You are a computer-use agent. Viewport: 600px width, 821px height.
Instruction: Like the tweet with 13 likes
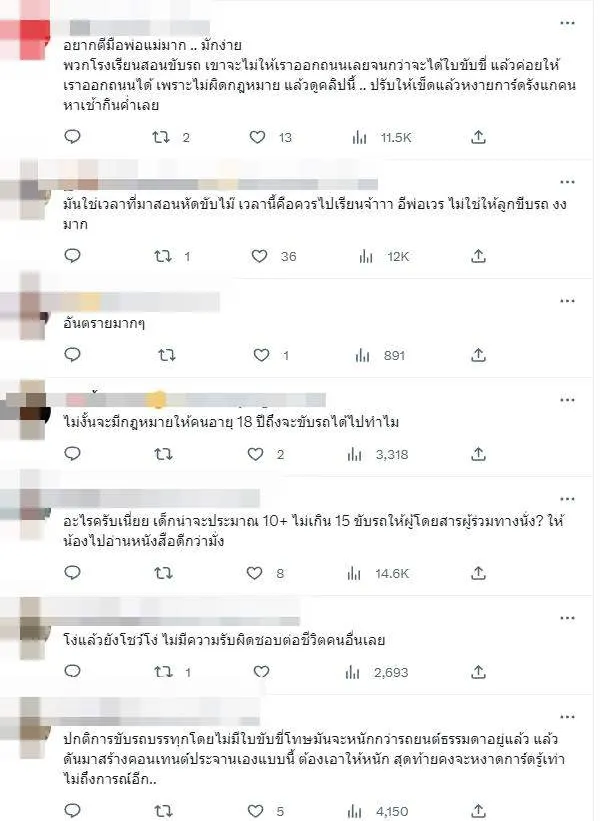(257, 137)
